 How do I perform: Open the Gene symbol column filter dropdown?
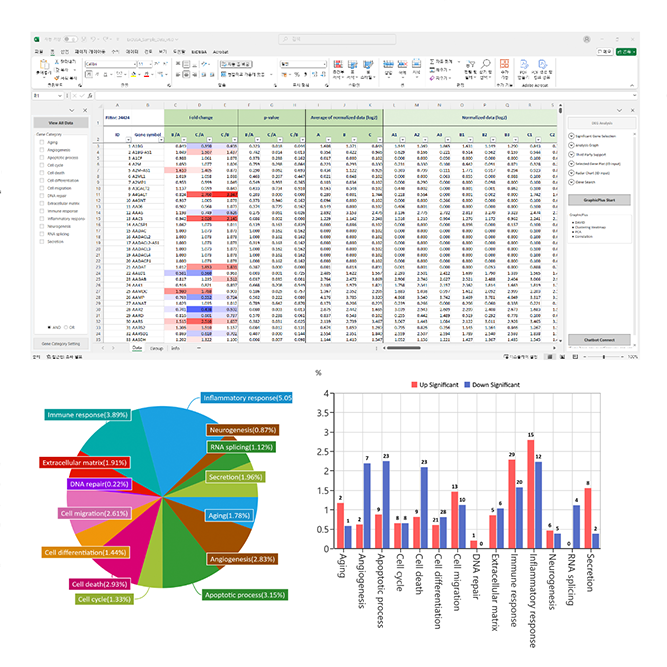[x=161, y=140]
